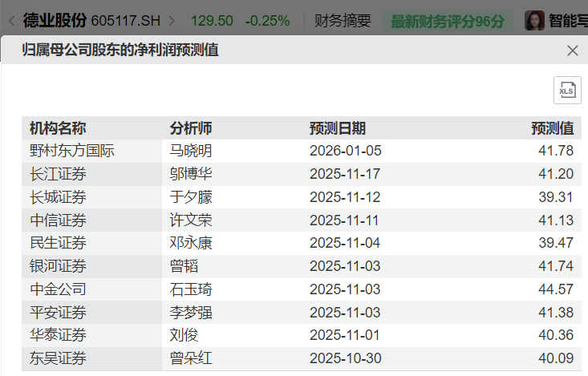Click the 129.50 price value

(212, 21)
